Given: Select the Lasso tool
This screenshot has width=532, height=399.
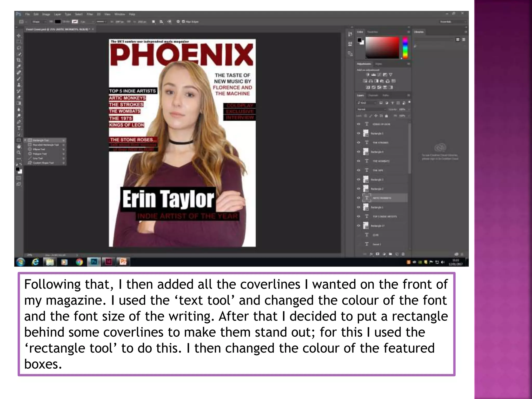Looking at the screenshot, I should pos(19,48).
